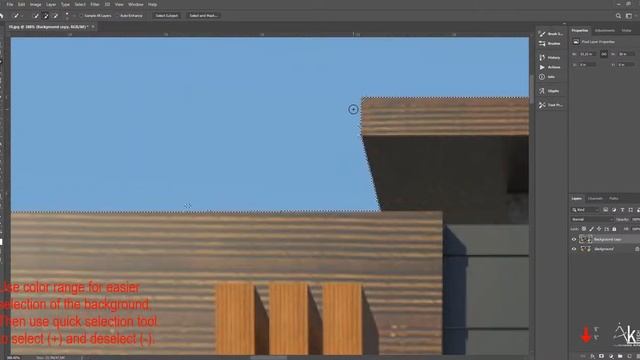Open the Info panel
Viewport: 640px width, 360px height.
tap(547, 77)
